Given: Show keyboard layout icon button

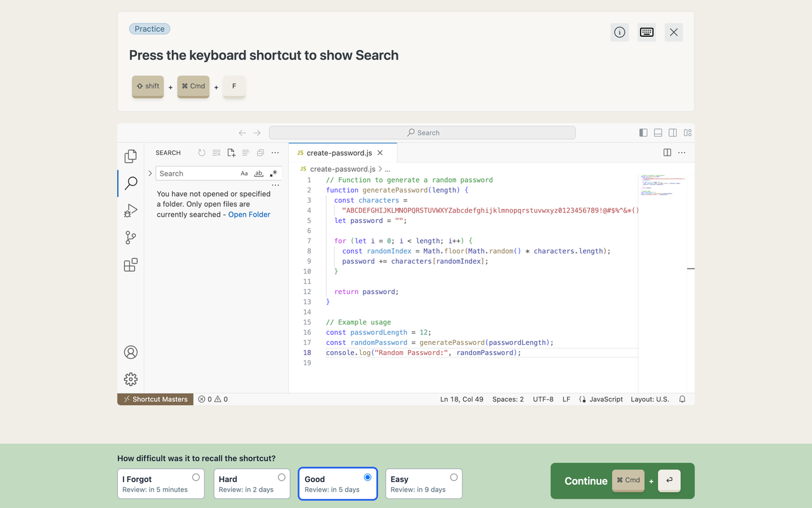Looking at the screenshot, I should point(646,32).
